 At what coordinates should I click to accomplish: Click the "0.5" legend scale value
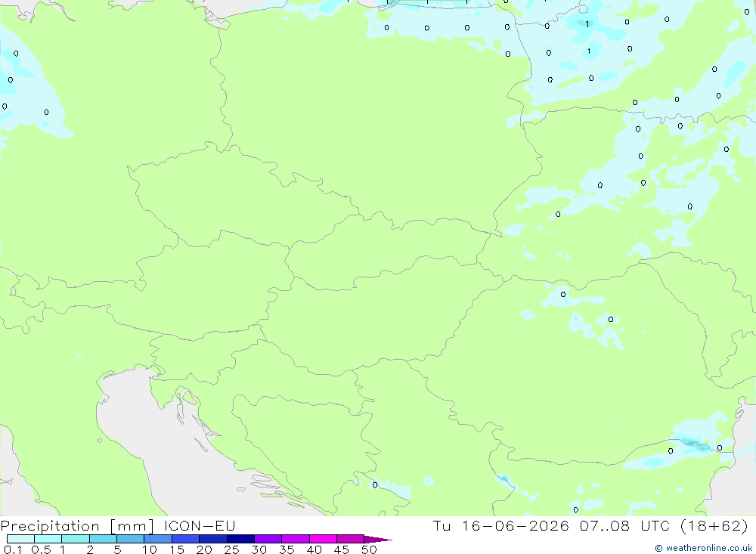[41, 549]
